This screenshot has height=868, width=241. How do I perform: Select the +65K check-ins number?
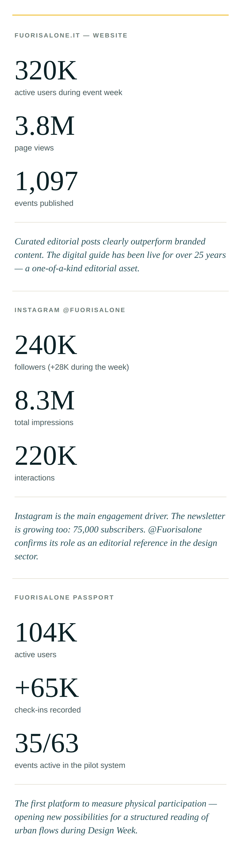[x=47, y=688]
